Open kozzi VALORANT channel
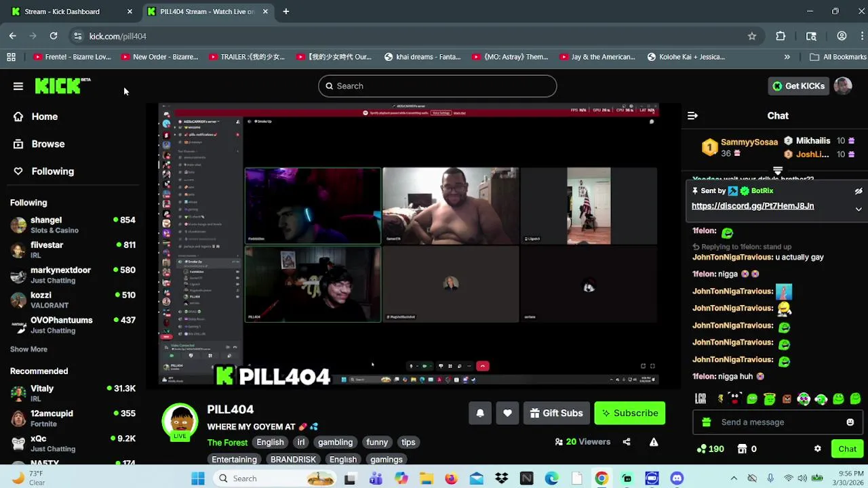Image resolution: width=868 pixels, height=488 pixels. pyautogui.click(x=73, y=300)
